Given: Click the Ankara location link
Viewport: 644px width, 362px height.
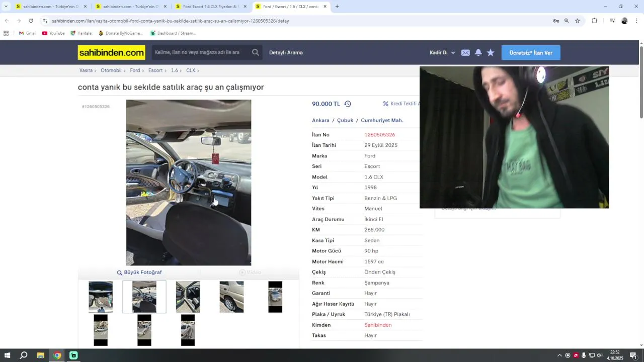Looking at the screenshot, I should (320, 121).
